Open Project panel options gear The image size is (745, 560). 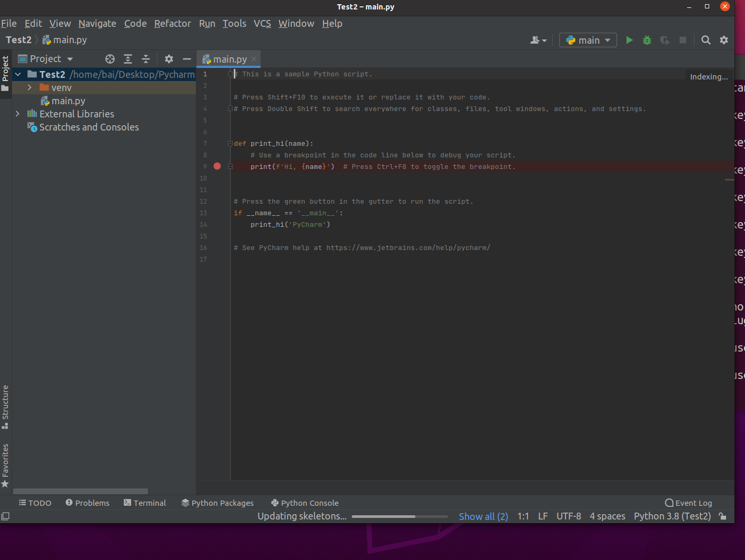[169, 59]
